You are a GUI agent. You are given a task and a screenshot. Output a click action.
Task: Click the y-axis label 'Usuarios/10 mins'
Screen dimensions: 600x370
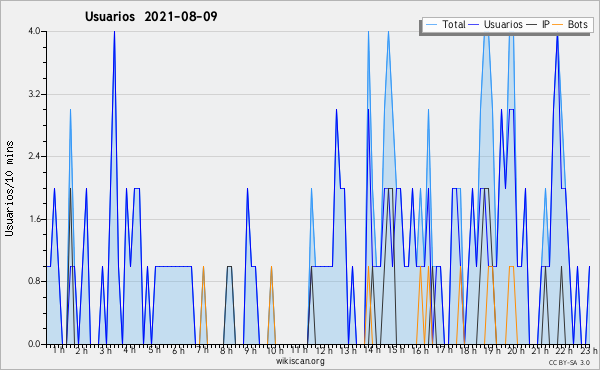tap(9, 189)
